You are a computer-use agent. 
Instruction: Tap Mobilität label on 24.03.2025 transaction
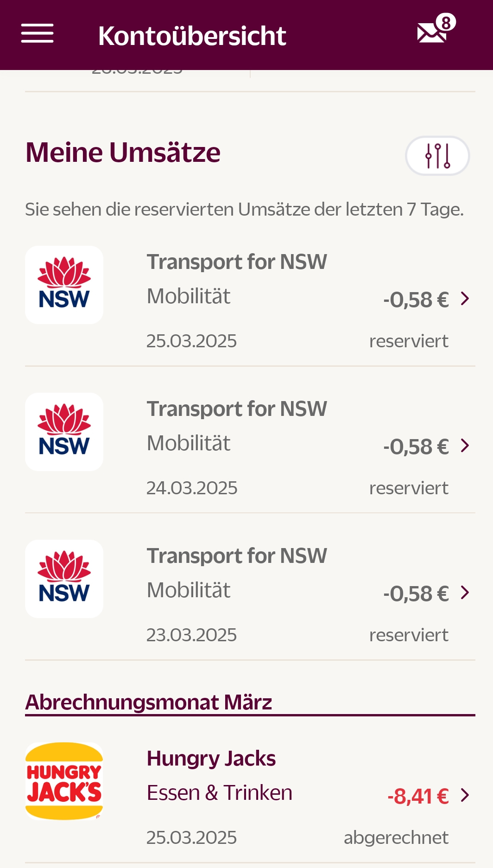click(x=189, y=443)
